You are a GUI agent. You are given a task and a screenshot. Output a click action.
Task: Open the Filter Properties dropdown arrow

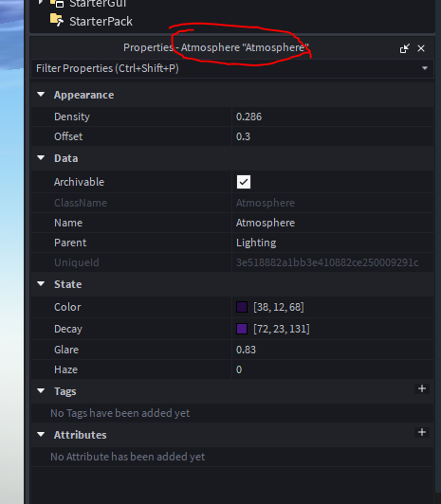click(425, 68)
